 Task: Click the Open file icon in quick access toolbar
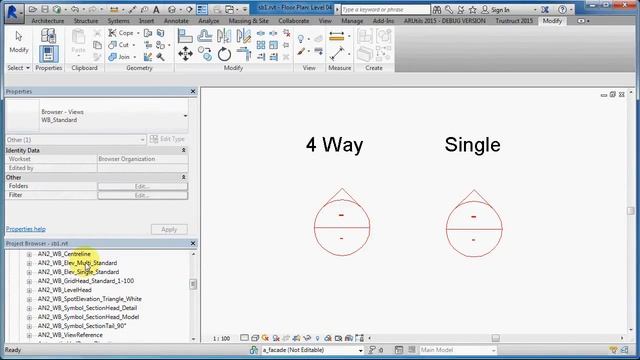(33, 9)
